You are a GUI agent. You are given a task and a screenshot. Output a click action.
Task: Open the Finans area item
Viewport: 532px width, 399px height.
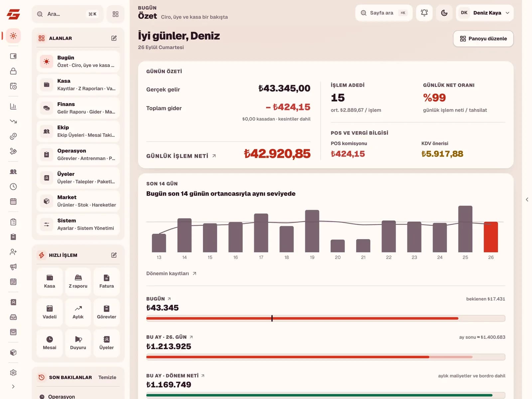point(78,108)
